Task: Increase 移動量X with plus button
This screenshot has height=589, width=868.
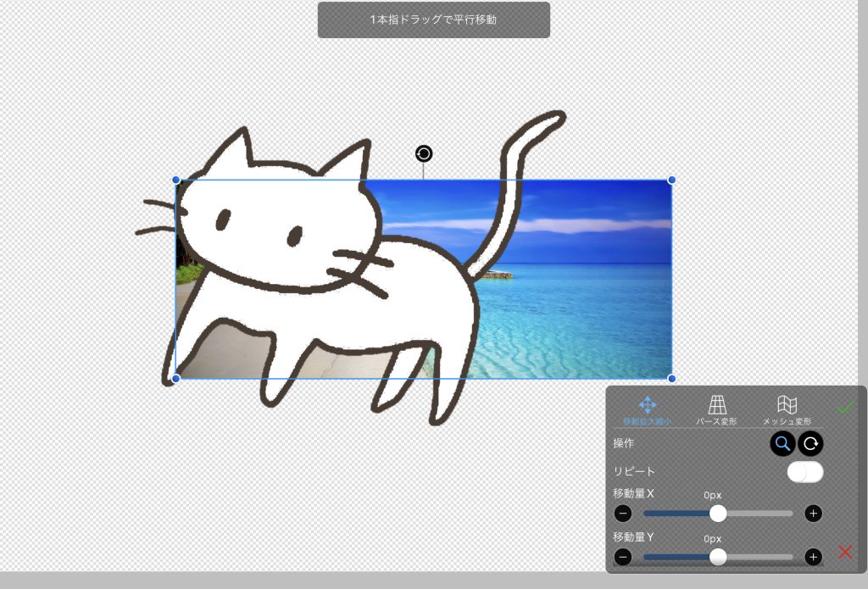Action: pos(813,513)
